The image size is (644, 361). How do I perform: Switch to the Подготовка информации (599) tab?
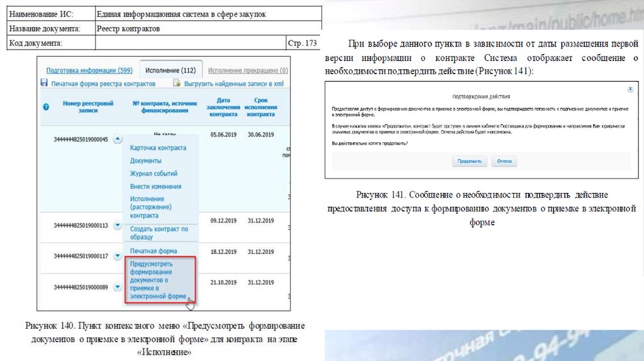coord(89,70)
